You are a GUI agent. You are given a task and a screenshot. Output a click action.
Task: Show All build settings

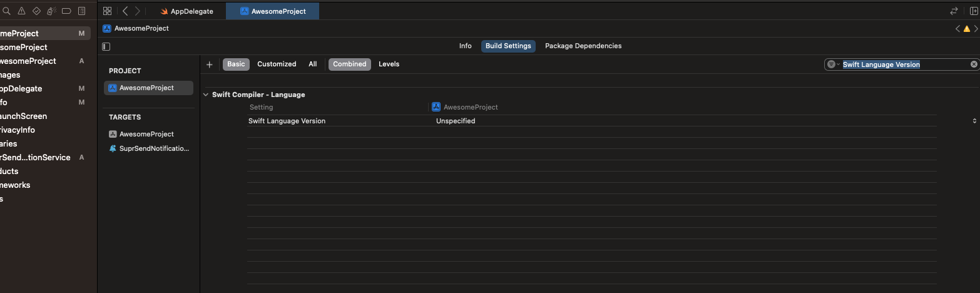click(313, 64)
